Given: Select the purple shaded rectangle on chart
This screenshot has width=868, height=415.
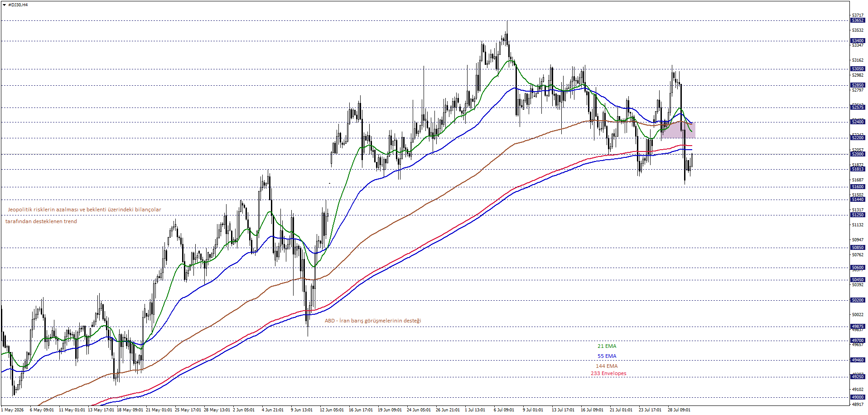Looking at the screenshot, I should pos(678,130).
